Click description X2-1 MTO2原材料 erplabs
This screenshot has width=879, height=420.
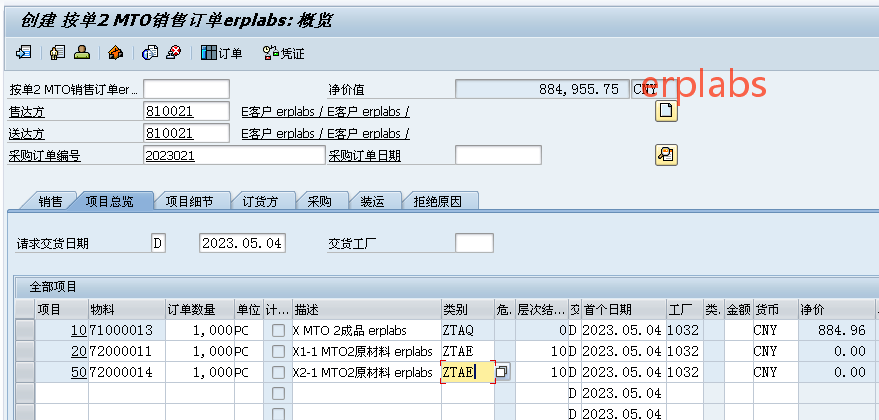tap(367, 372)
